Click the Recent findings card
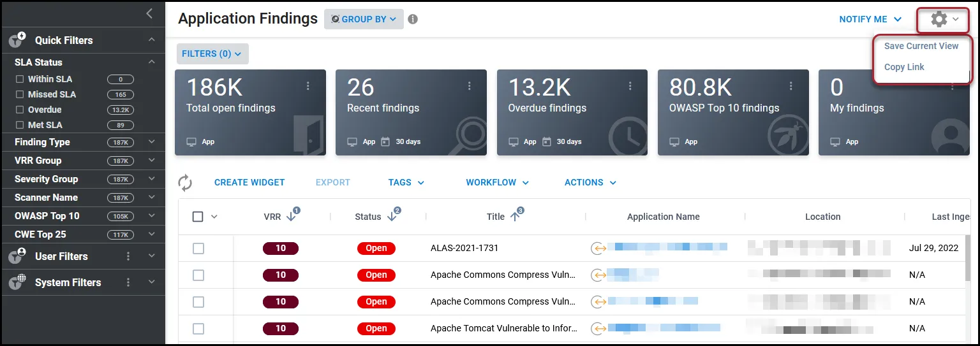This screenshot has height=346, width=980. click(411, 113)
